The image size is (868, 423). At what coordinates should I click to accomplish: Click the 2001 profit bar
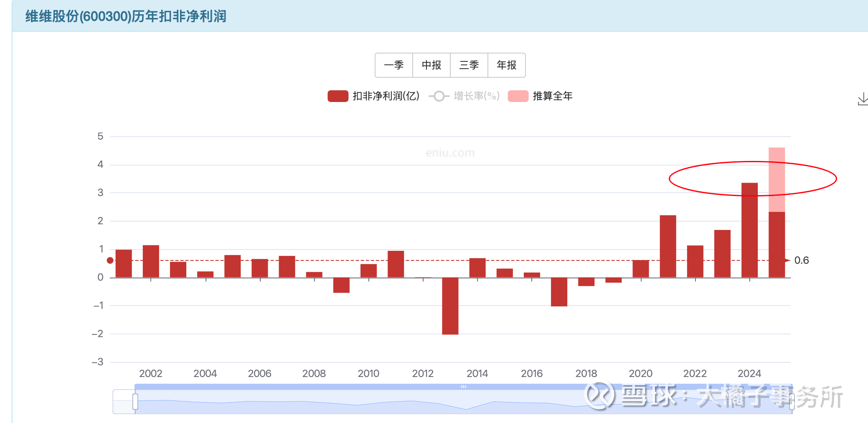pos(124,263)
